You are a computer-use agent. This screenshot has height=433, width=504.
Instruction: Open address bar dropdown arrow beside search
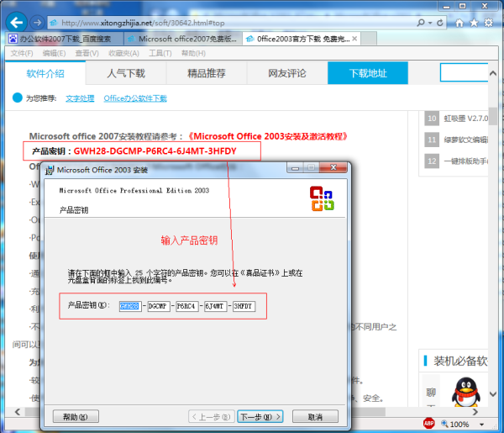430,23
